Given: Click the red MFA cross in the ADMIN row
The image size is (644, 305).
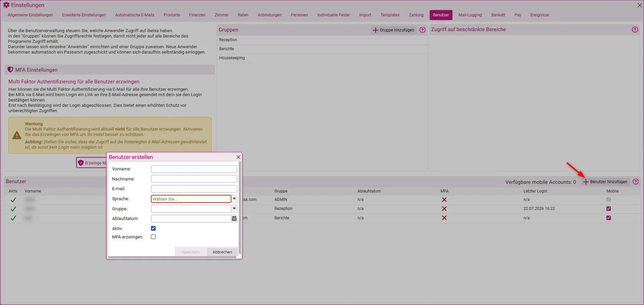Looking at the screenshot, I should (x=444, y=200).
